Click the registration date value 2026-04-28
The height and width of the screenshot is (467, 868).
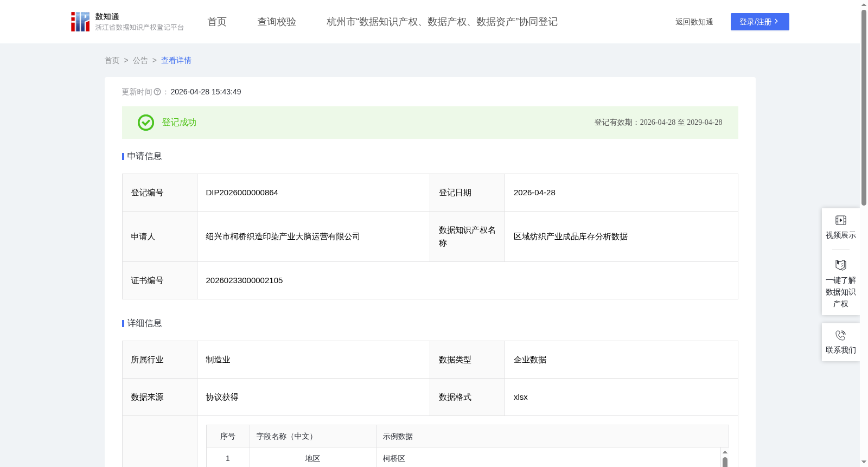coord(534,193)
